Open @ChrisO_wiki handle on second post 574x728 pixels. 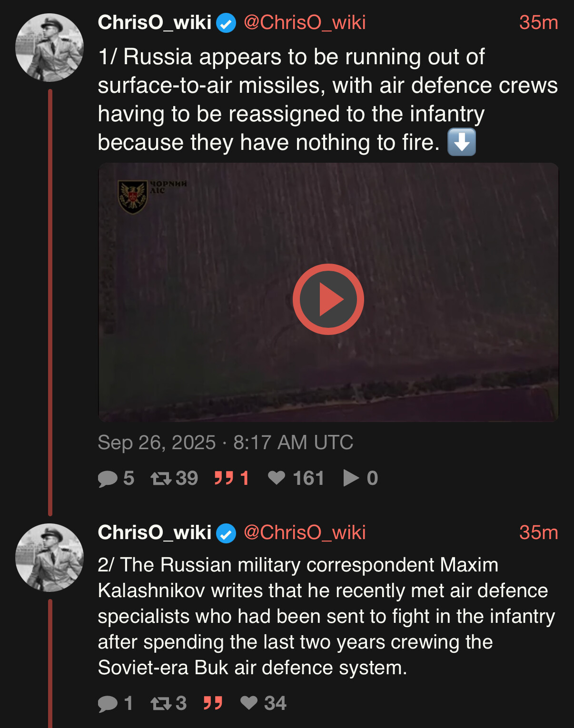[x=305, y=532]
